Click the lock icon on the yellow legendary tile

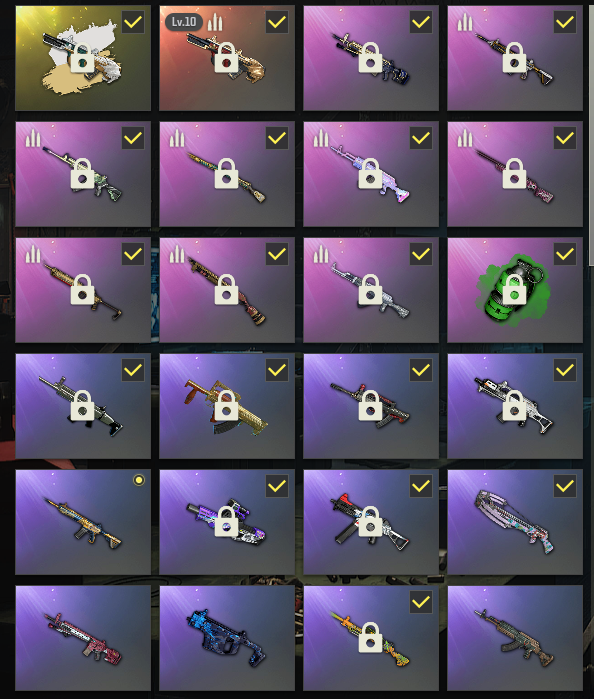tap(82, 58)
